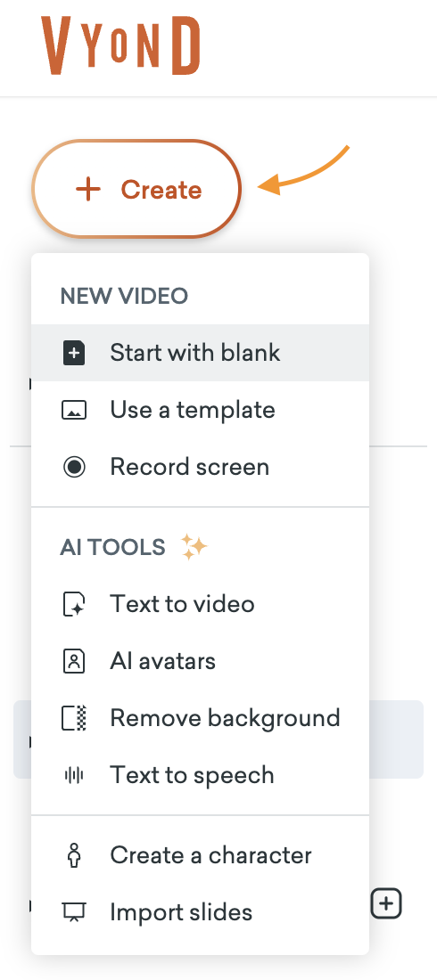Click the Text to speech waveform icon
The width and height of the screenshot is (437, 980).
(74, 775)
